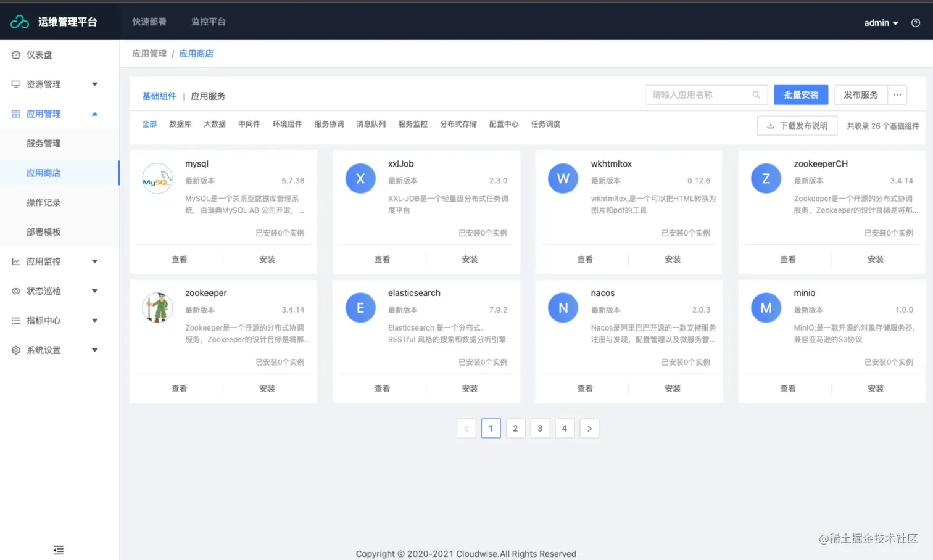The height and width of the screenshot is (560, 933).
Task: Click the status inspection eye icon
Action: click(x=16, y=291)
